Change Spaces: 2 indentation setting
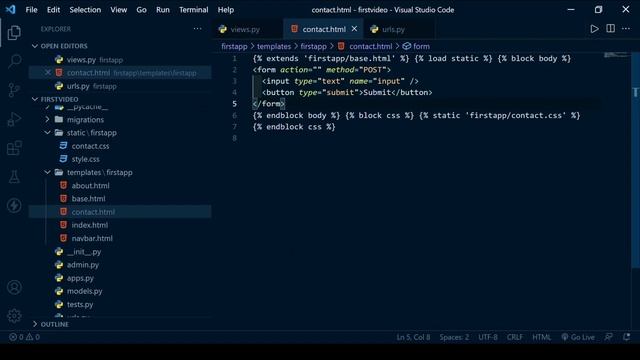The height and width of the screenshot is (360, 640). click(x=454, y=337)
